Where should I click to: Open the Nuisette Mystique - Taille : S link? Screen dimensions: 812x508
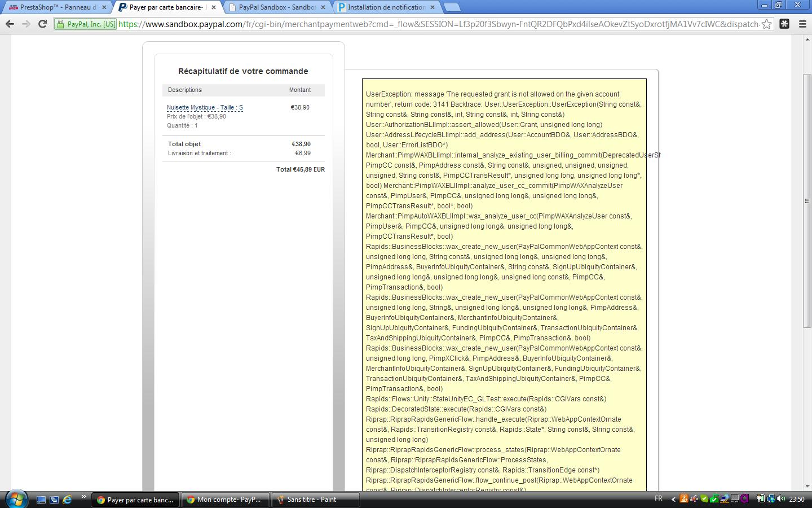[205, 107]
